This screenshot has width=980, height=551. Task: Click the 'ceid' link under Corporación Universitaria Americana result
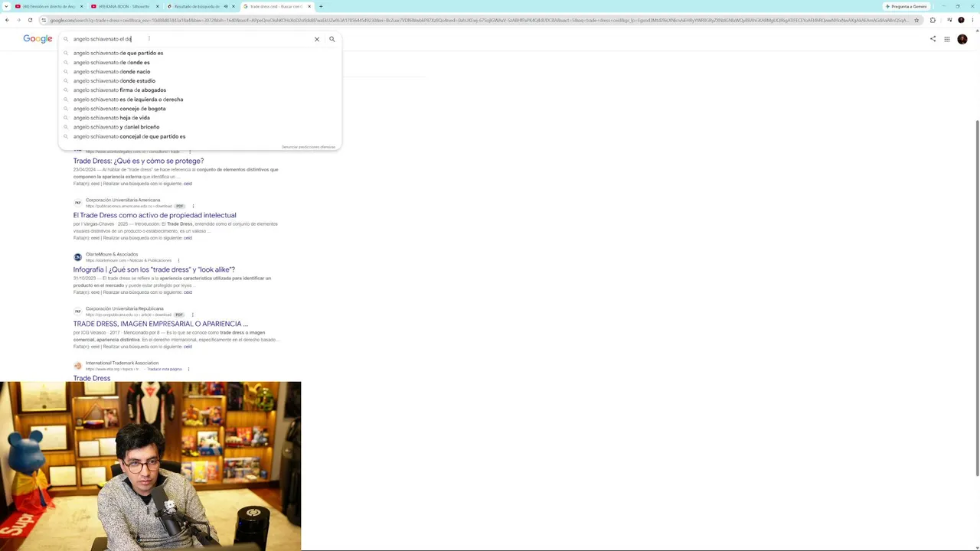pyautogui.click(x=188, y=238)
